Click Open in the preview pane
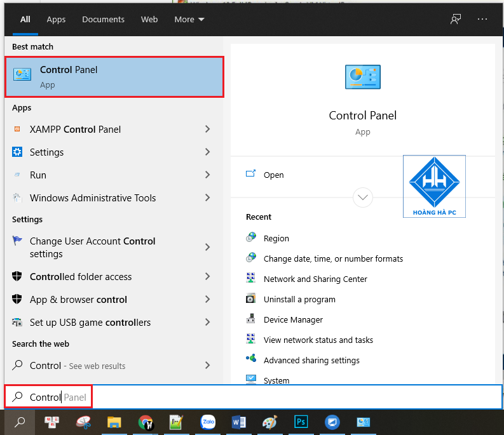The width and height of the screenshot is (504, 435). click(x=273, y=175)
